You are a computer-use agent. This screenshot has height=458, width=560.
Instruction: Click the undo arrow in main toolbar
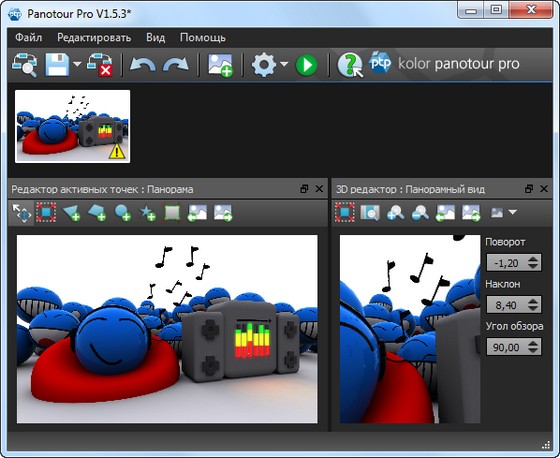(x=142, y=65)
